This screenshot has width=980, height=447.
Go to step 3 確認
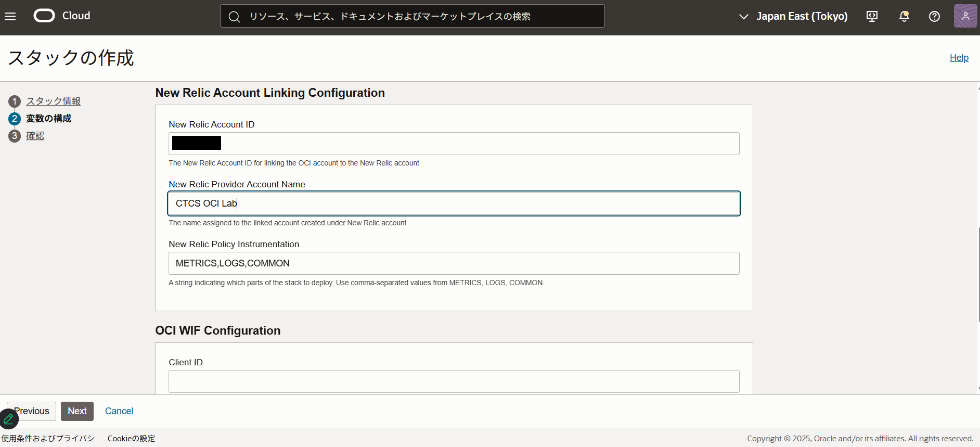click(35, 136)
